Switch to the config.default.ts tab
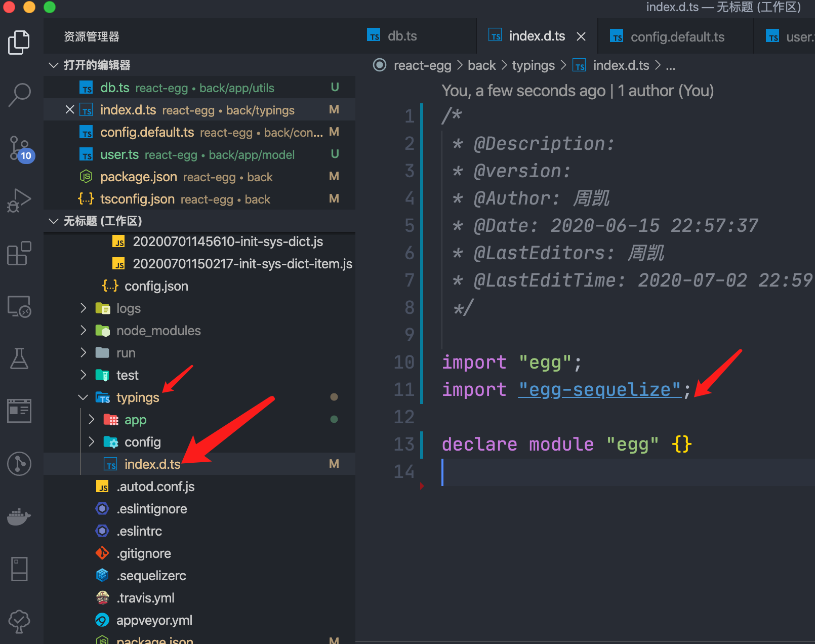 tap(677, 36)
